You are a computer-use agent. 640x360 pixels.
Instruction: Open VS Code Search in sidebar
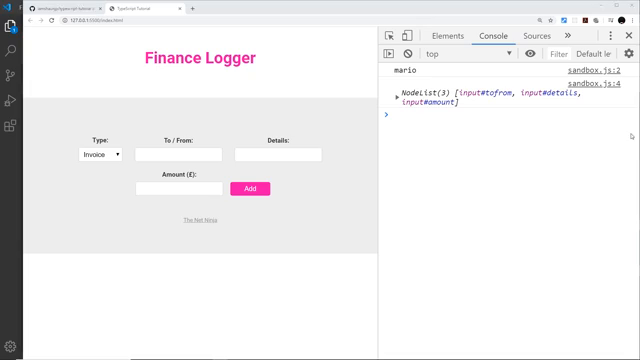point(10,51)
